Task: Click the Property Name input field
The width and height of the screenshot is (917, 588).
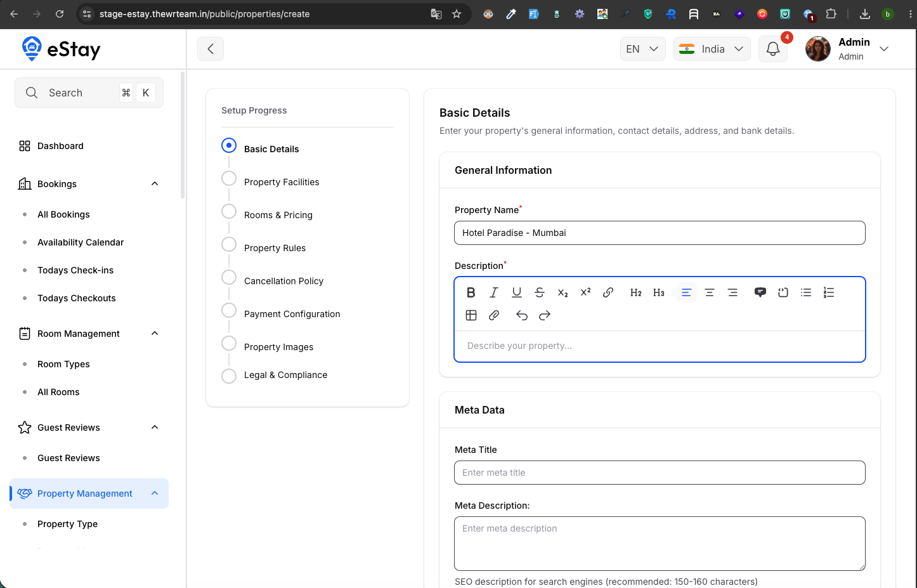Action: pos(660,233)
